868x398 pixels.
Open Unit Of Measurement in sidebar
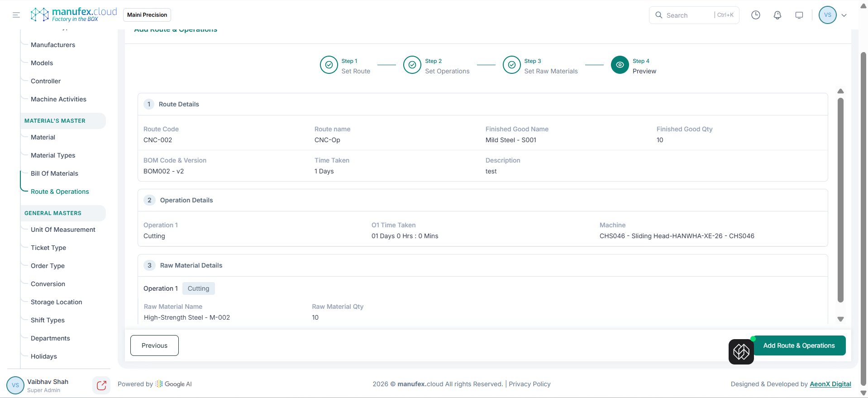click(63, 230)
